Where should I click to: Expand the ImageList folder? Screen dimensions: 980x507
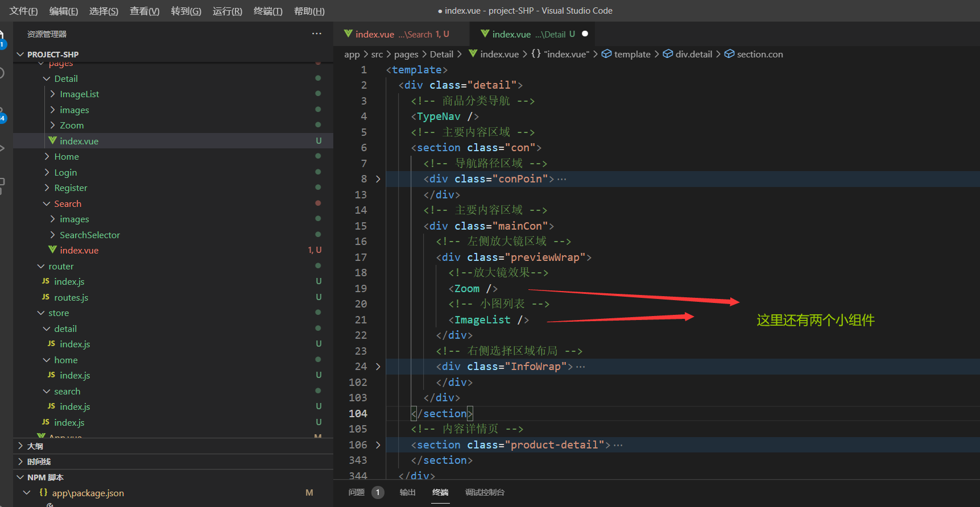(x=52, y=94)
